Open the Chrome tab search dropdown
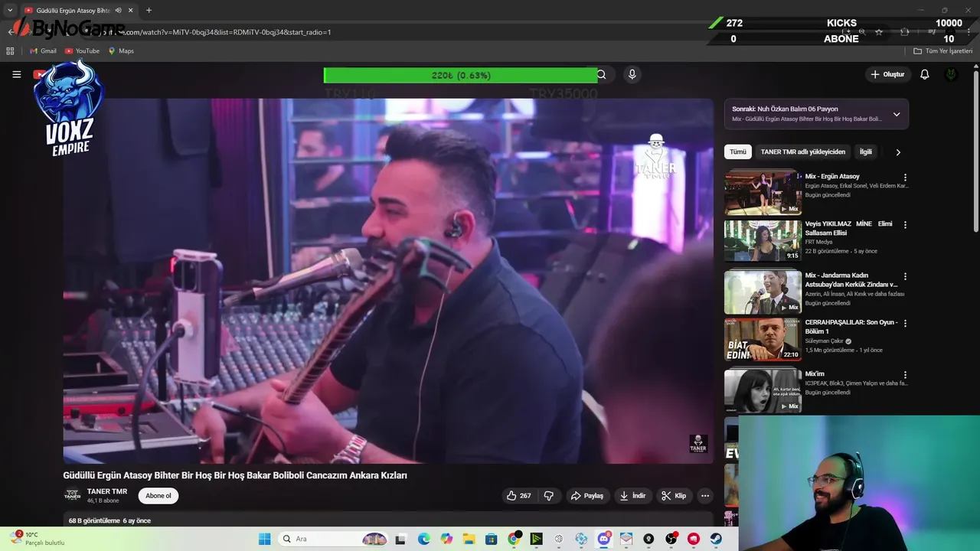The height and width of the screenshot is (551, 980). (x=10, y=11)
